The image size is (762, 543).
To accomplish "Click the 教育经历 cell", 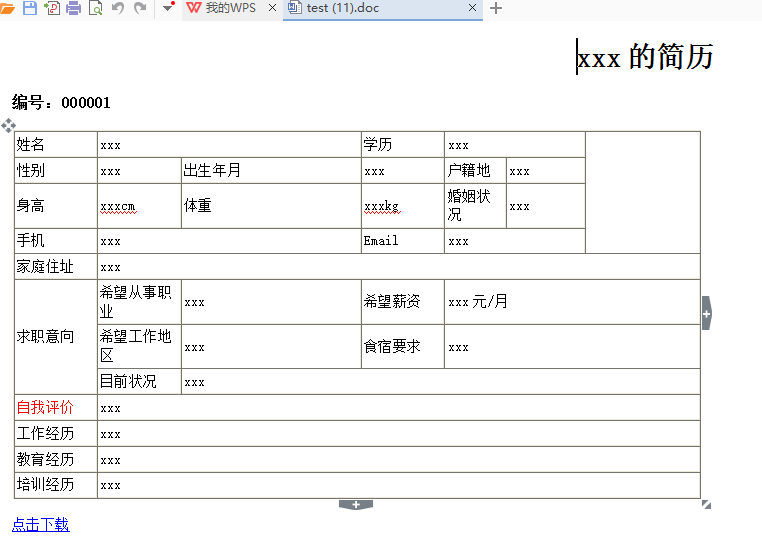I will (56, 459).
